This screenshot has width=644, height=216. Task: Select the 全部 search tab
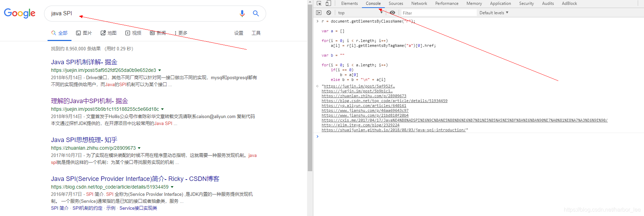(x=59, y=33)
